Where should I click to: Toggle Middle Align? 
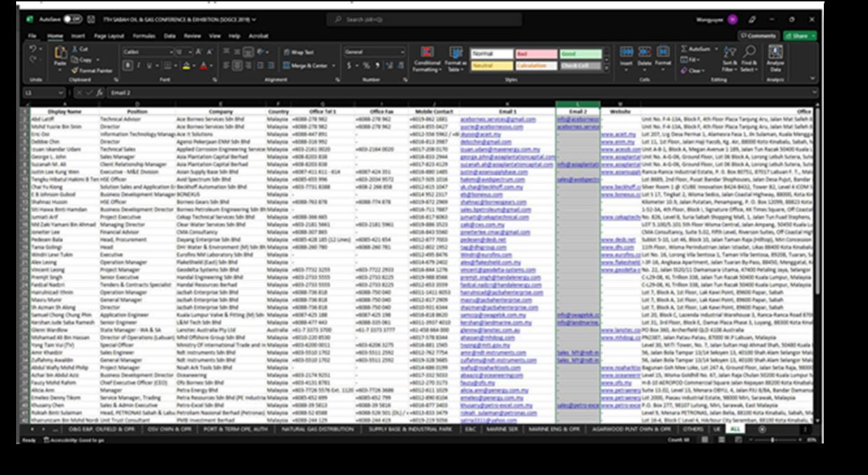tap(237, 52)
